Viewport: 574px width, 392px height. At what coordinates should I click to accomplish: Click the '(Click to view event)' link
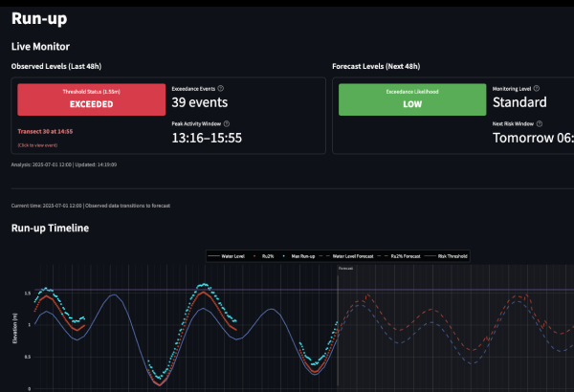[x=37, y=145]
